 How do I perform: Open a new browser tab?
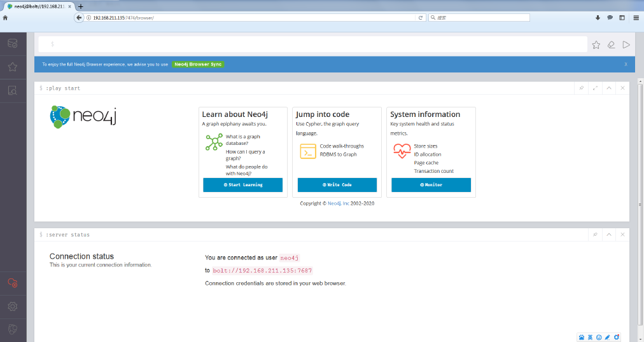[81, 6]
